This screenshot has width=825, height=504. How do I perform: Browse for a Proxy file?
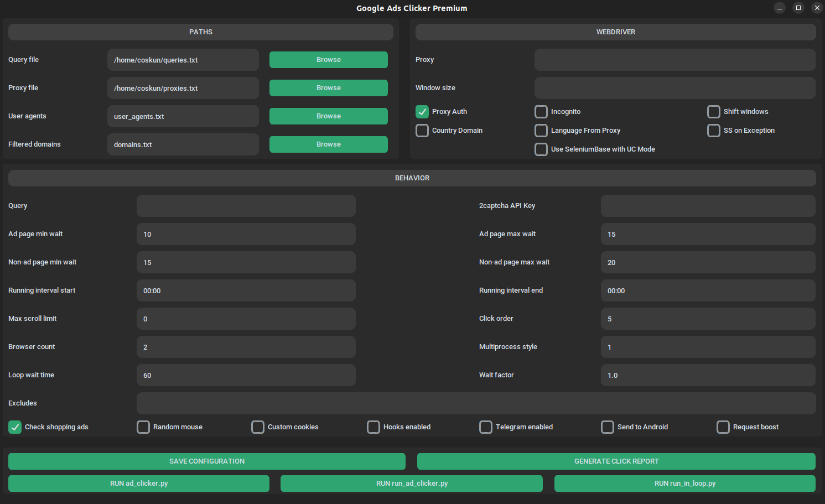[x=328, y=87]
